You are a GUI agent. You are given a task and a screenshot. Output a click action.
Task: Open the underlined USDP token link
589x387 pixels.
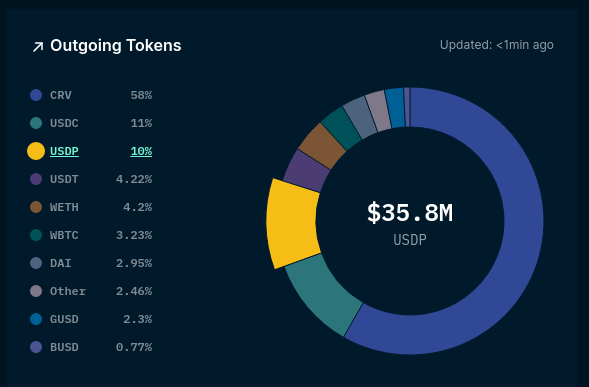click(64, 151)
